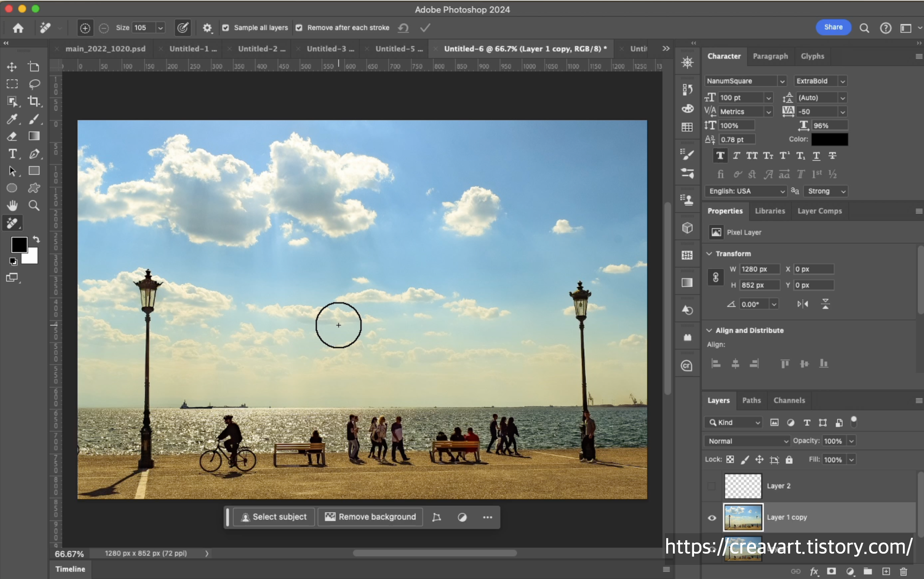Viewport: 924px width, 579px height.
Task: Select the Crop tool
Action: (x=34, y=101)
